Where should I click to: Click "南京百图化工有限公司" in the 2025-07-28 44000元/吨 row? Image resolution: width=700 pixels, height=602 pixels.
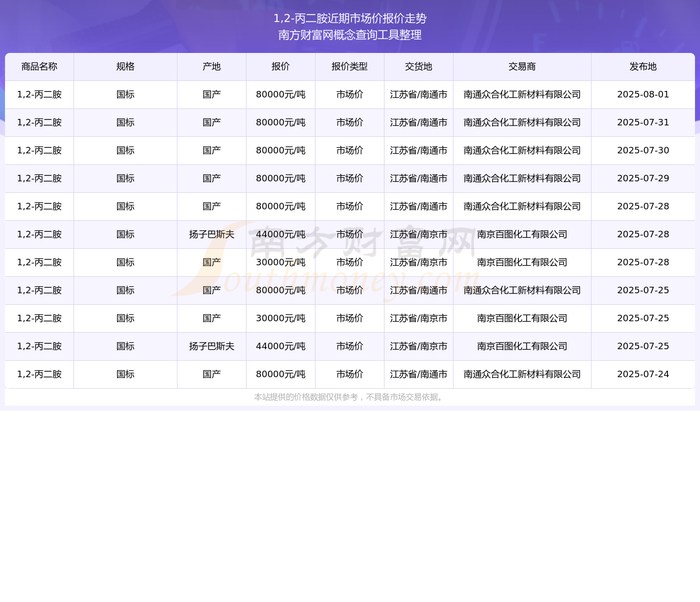coord(522,234)
